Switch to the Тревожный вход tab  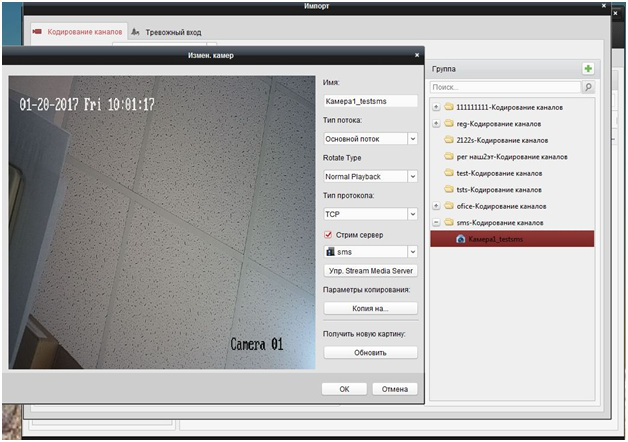[170, 32]
